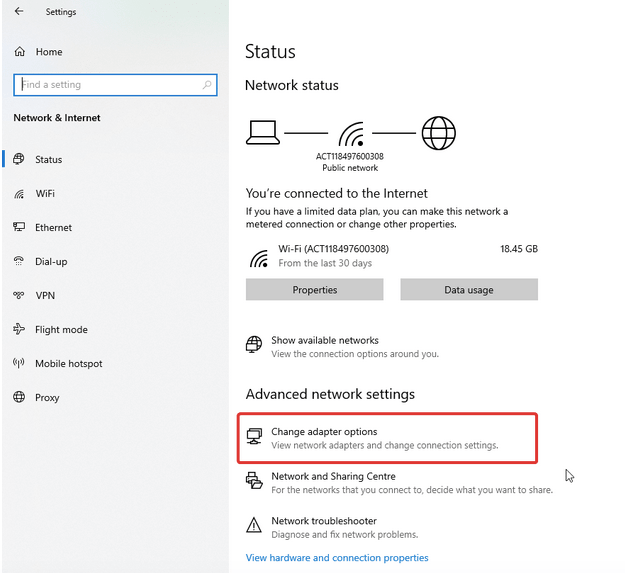625x573 pixels.
Task: Open Home from the sidebar
Action: pos(49,52)
